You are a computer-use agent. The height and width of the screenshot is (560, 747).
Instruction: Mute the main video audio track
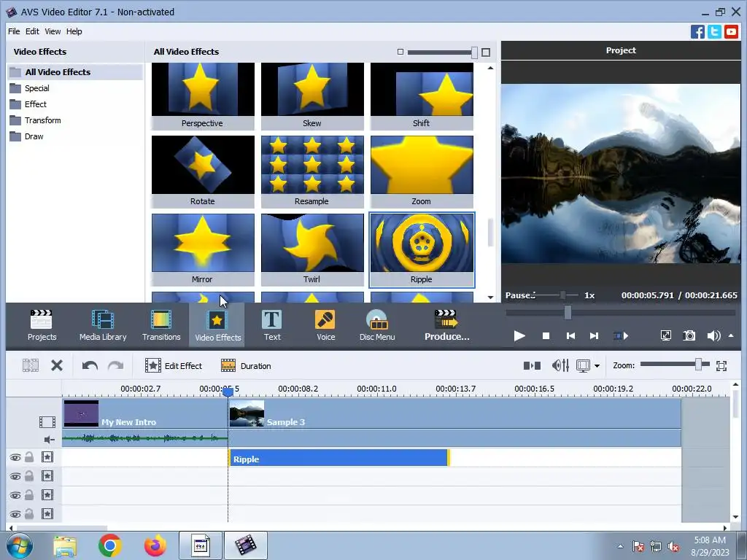(x=49, y=439)
